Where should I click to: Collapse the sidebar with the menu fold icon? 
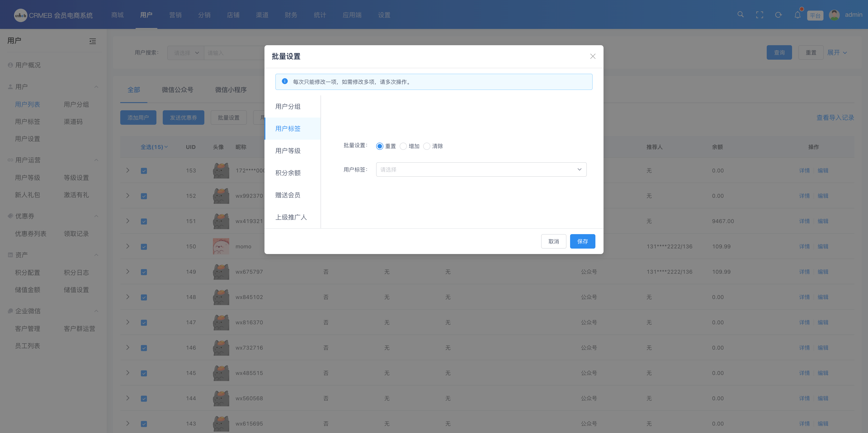click(92, 41)
